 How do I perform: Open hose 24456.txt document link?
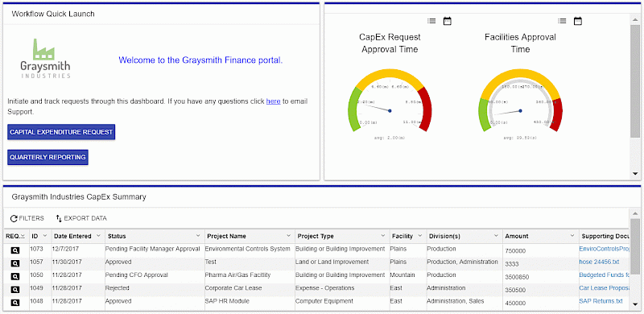599,262
